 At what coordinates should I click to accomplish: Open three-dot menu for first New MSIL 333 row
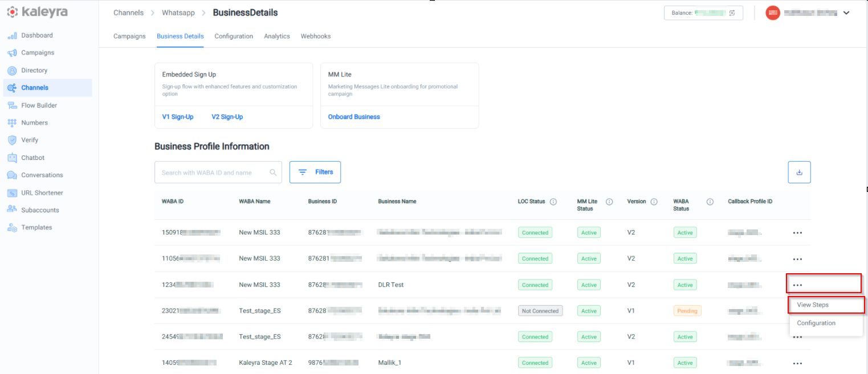(797, 233)
